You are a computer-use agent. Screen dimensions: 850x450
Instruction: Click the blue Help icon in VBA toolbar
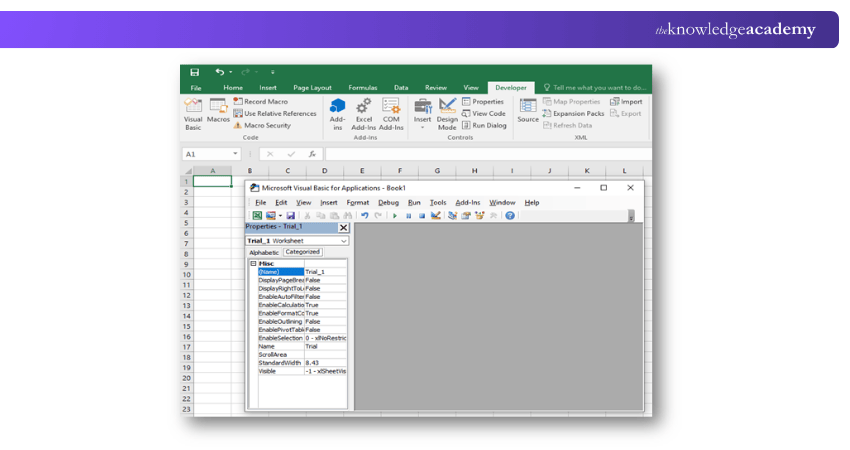[x=510, y=215]
